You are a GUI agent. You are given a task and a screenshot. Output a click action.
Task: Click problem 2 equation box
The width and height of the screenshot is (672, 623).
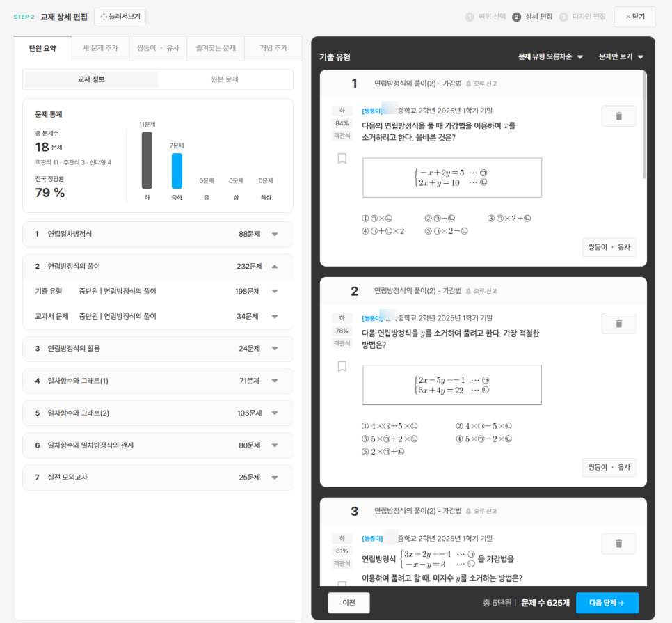coord(452,385)
